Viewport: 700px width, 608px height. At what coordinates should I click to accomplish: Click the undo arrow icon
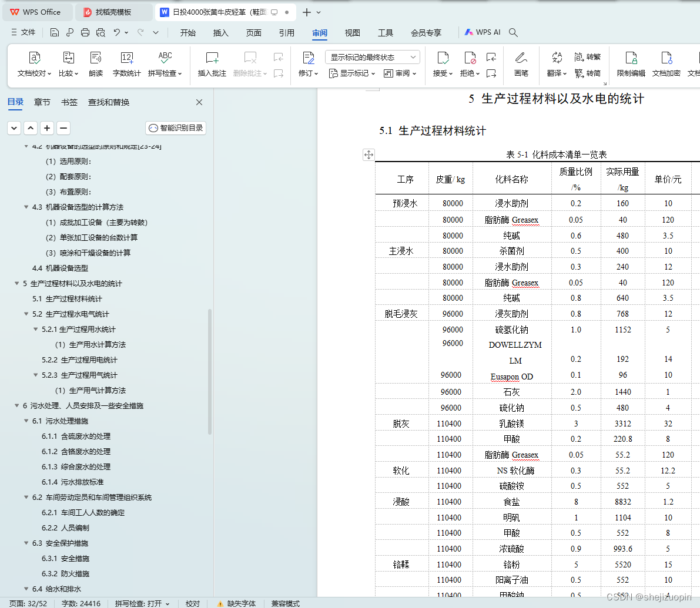(x=116, y=32)
